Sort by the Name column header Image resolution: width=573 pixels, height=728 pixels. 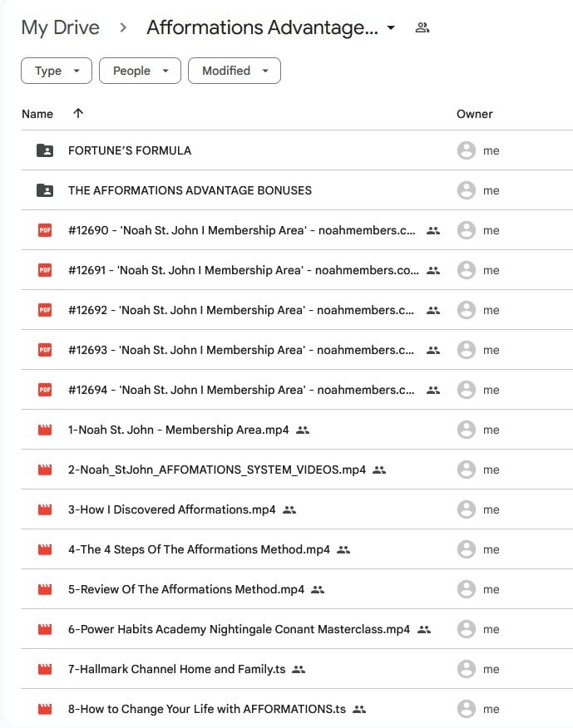(x=37, y=114)
